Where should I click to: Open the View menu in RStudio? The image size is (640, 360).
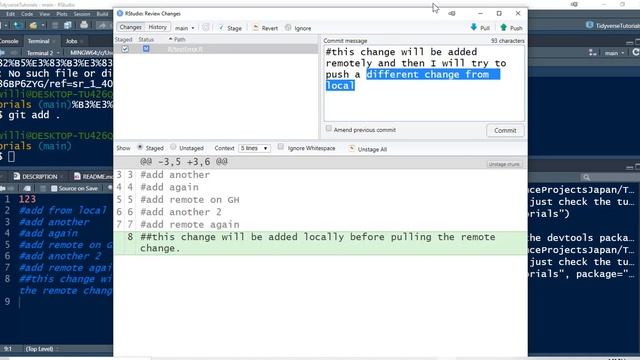click(44, 14)
